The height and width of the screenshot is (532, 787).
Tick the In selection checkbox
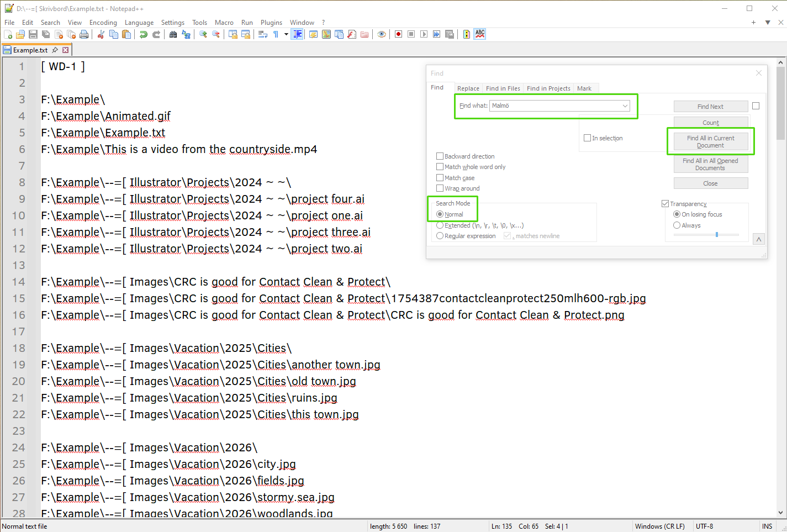588,138
